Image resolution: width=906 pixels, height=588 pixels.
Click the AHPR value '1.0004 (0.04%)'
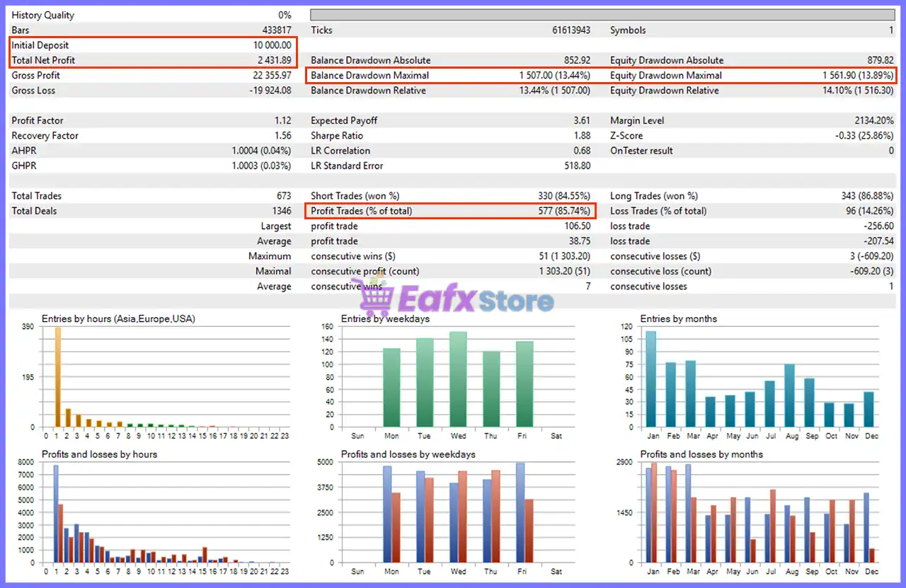pyautogui.click(x=261, y=151)
